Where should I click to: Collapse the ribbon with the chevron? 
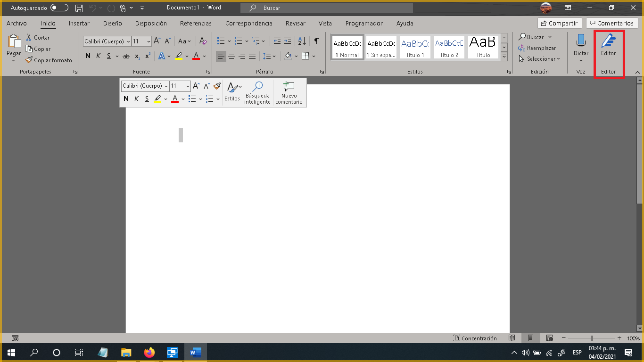click(x=637, y=72)
